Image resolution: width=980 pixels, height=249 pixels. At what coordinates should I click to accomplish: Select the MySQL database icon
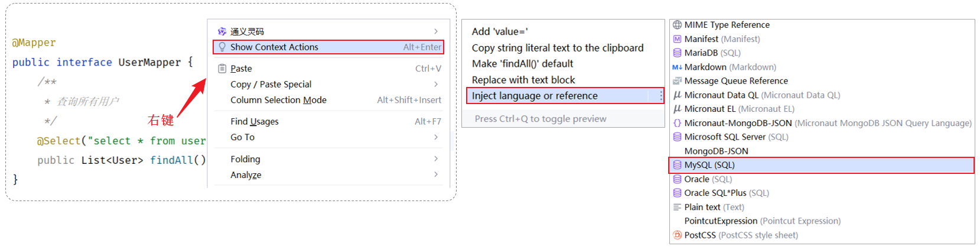(677, 165)
